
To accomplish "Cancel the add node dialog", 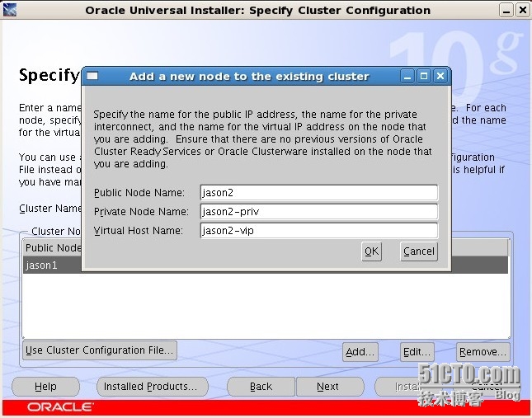I will [x=419, y=251].
